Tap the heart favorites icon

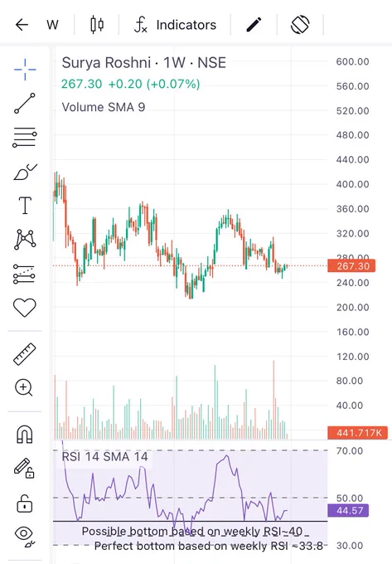[25, 308]
